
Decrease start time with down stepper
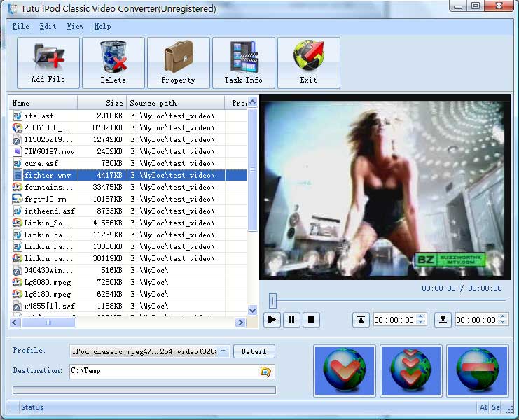[x=421, y=323]
